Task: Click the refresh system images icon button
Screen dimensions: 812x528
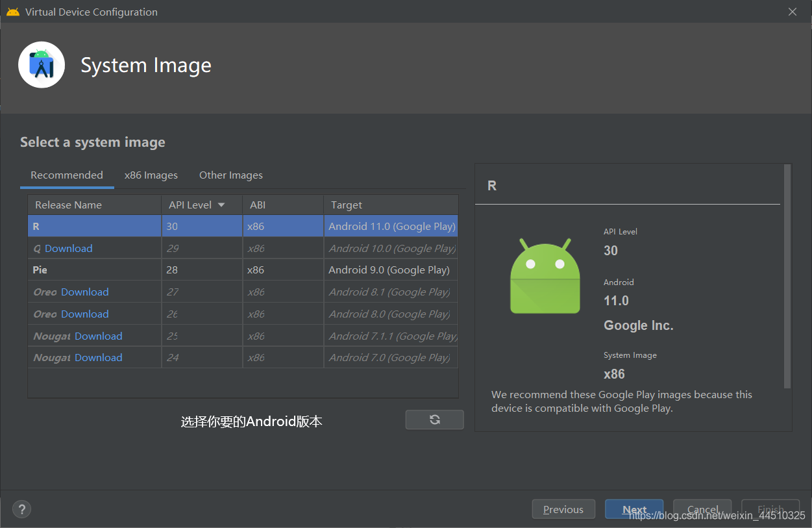Action: pyautogui.click(x=434, y=420)
